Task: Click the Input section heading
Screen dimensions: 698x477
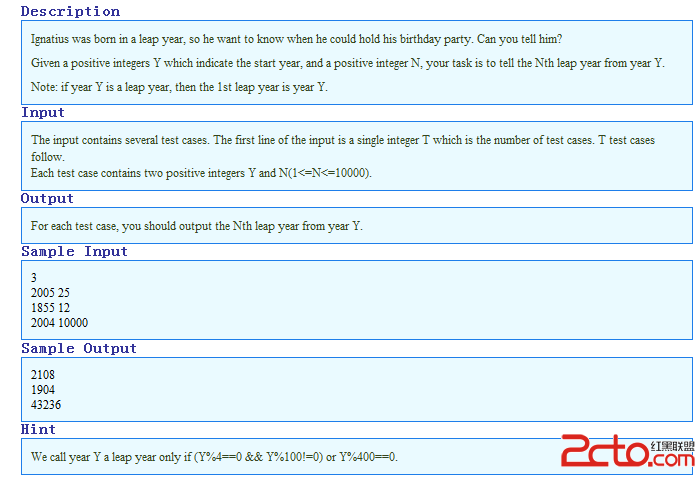Action: tap(43, 112)
